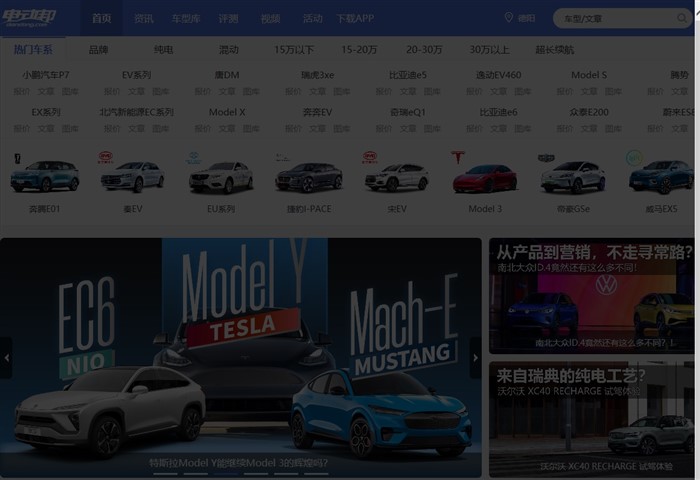The width and height of the screenshot is (700, 480).
Task: Open the red Model 3 car thumbnail
Action: (x=485, y=179)
